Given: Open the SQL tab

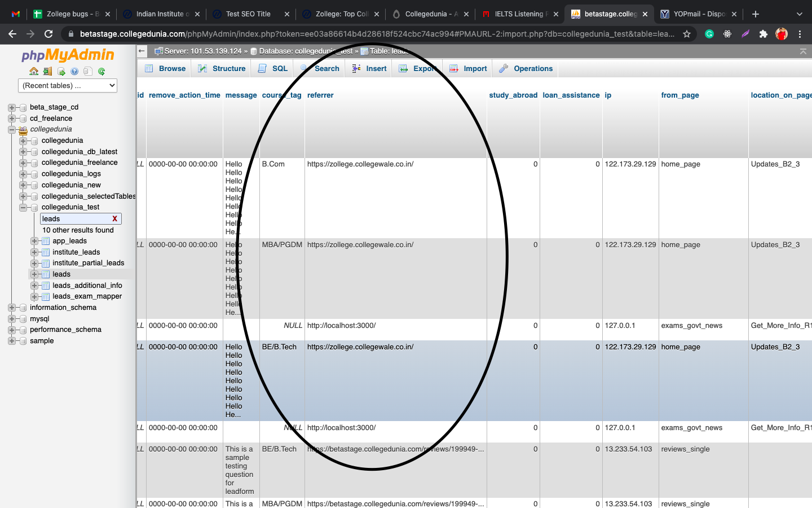Looking at the screenshot, I should pos(273,69).
